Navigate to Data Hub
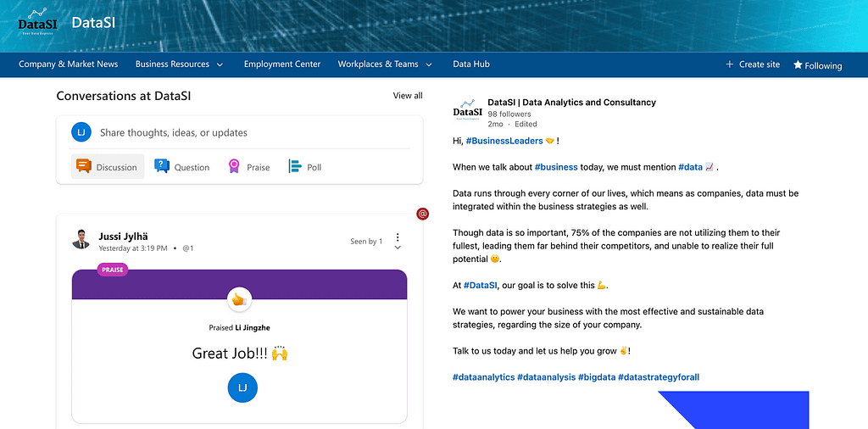This screenshot has height=429, width=868. click(471, 64)
